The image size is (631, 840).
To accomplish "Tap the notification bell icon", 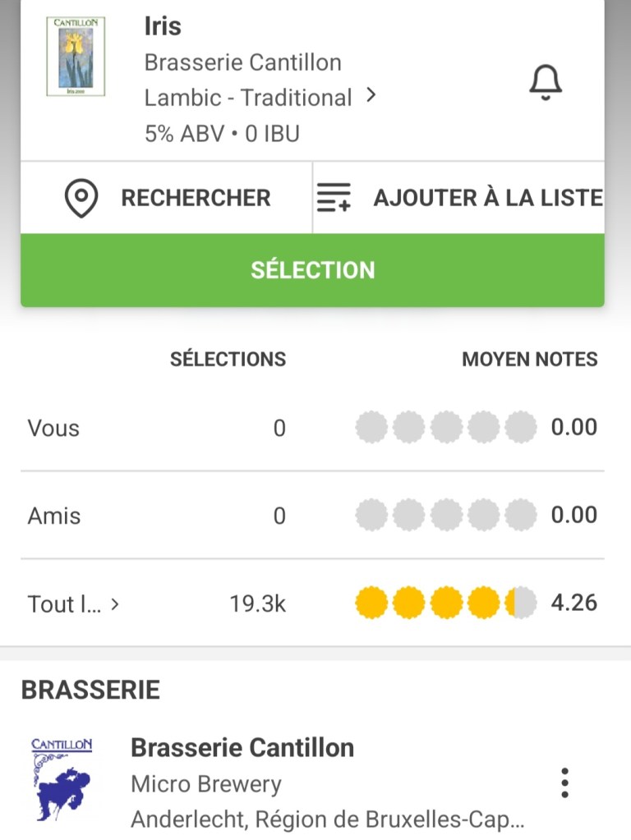I will tap(545, 82).
